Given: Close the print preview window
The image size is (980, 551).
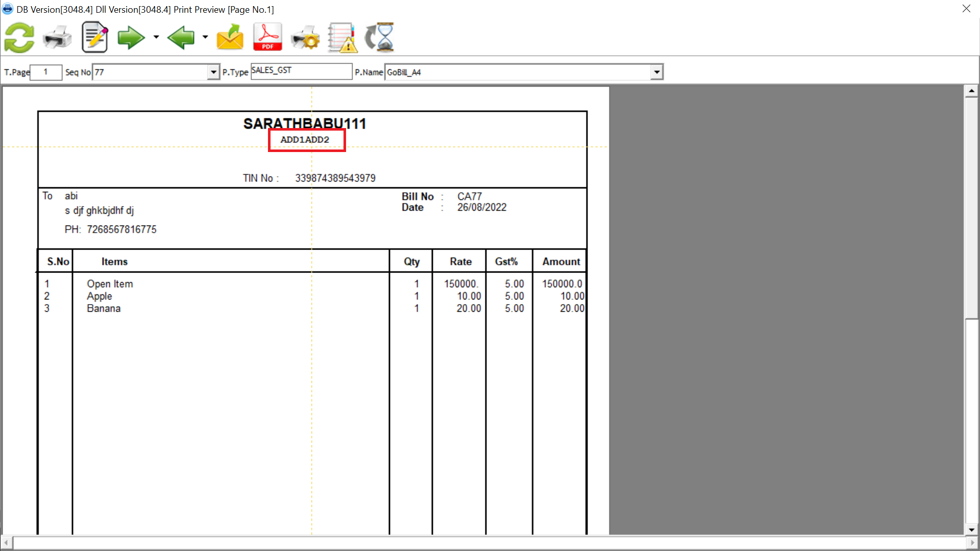Looking at the screenshot, I should (966, 8).
